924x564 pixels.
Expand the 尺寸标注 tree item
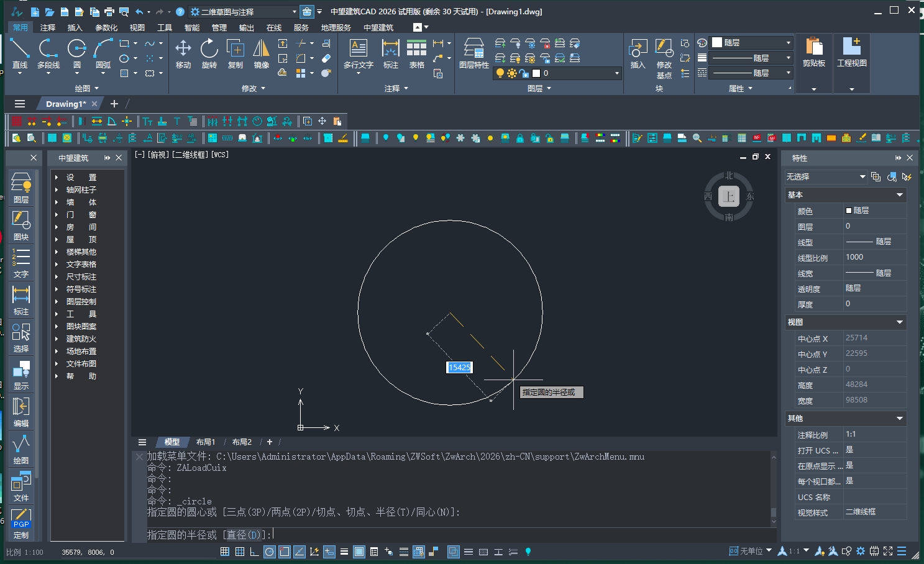[x=57, y=277]
